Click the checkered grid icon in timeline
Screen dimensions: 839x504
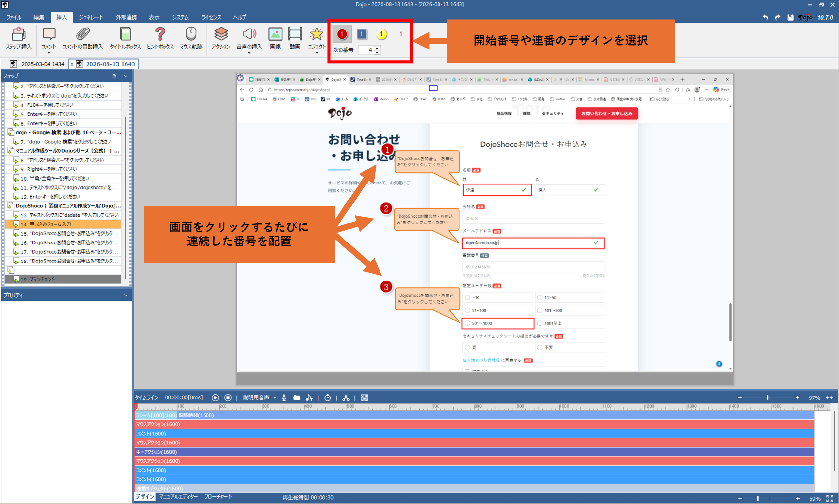(x=364, y=397)
